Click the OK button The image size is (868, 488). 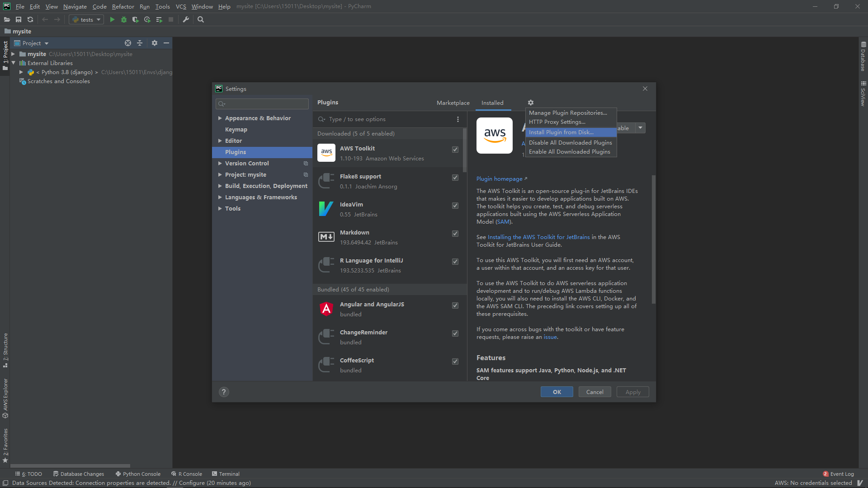click(557, 392)
